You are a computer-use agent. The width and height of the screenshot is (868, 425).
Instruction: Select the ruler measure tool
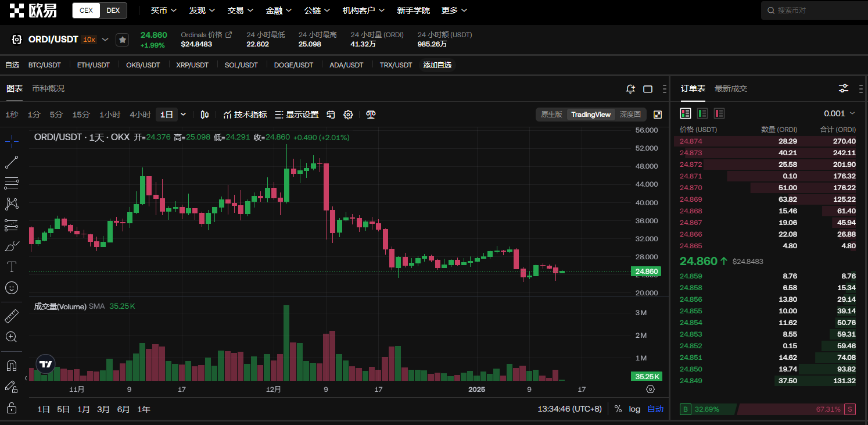(12, 316)
